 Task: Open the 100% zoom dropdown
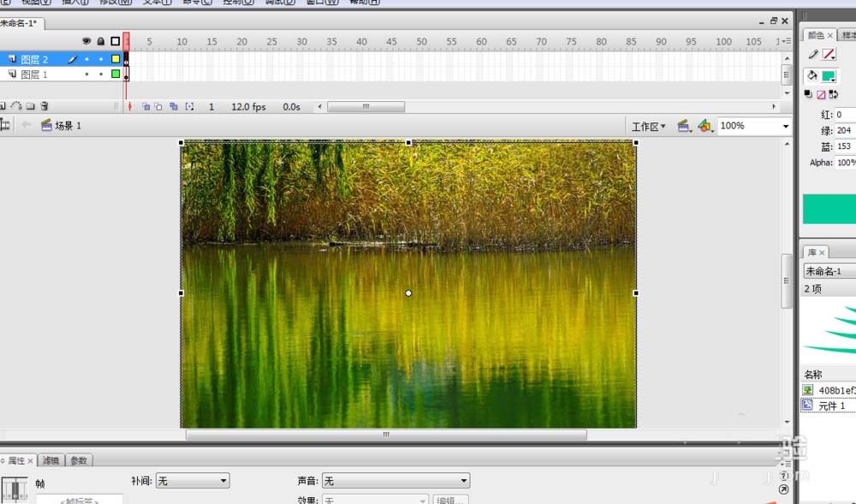click(786, 127)
